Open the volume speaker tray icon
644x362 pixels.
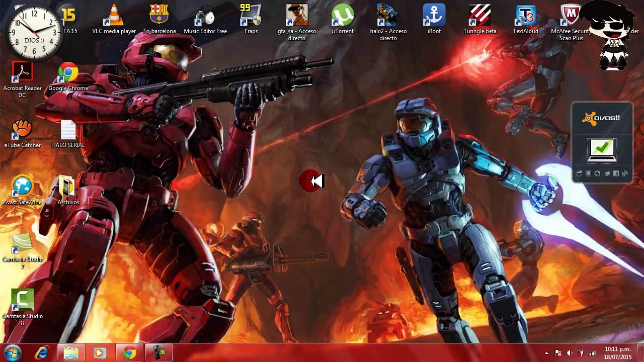(x=570, y=353)
